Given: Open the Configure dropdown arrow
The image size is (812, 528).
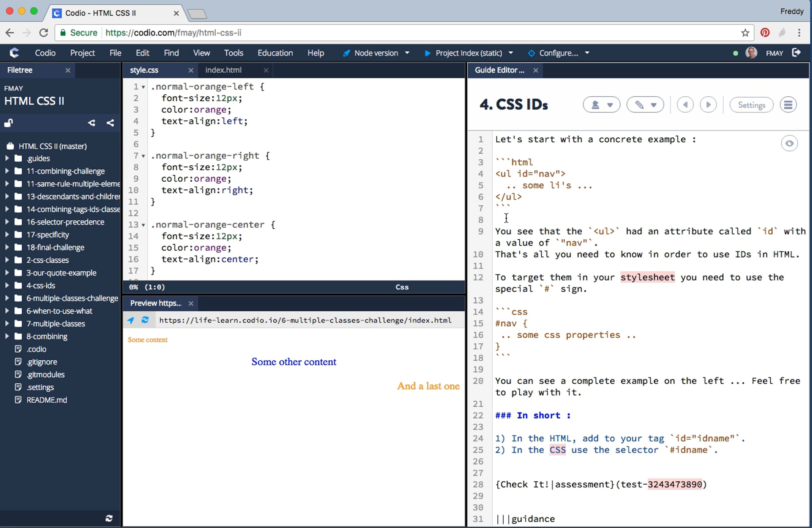Looking at the screenshot, I should point(587,53).
